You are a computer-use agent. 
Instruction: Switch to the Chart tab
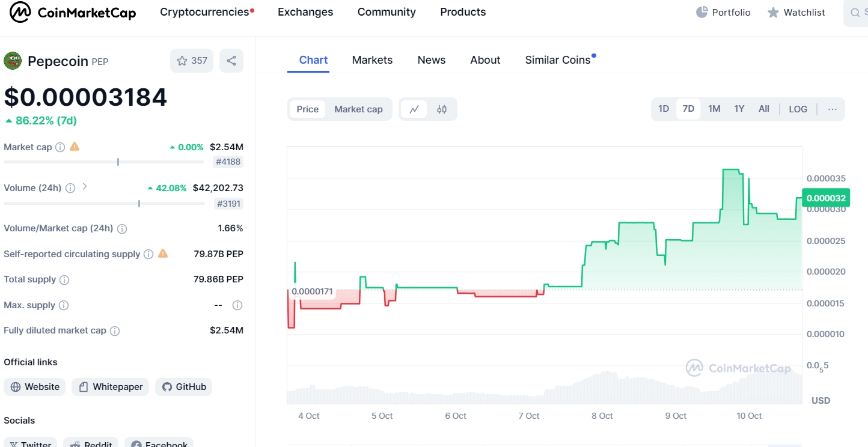(313, 60)
